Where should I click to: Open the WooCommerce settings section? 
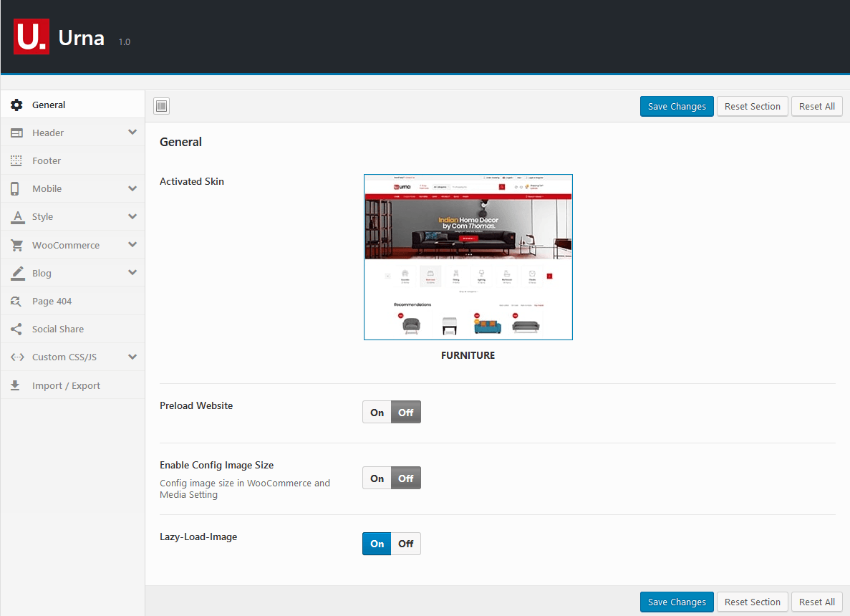[x=72, y=245]
